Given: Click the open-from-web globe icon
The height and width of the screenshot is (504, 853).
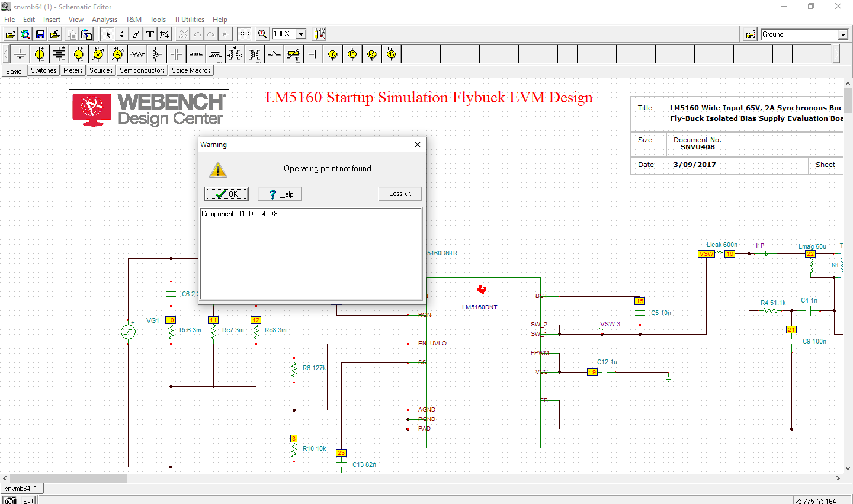Looking at the screenshot, I should tap(25, 34).
